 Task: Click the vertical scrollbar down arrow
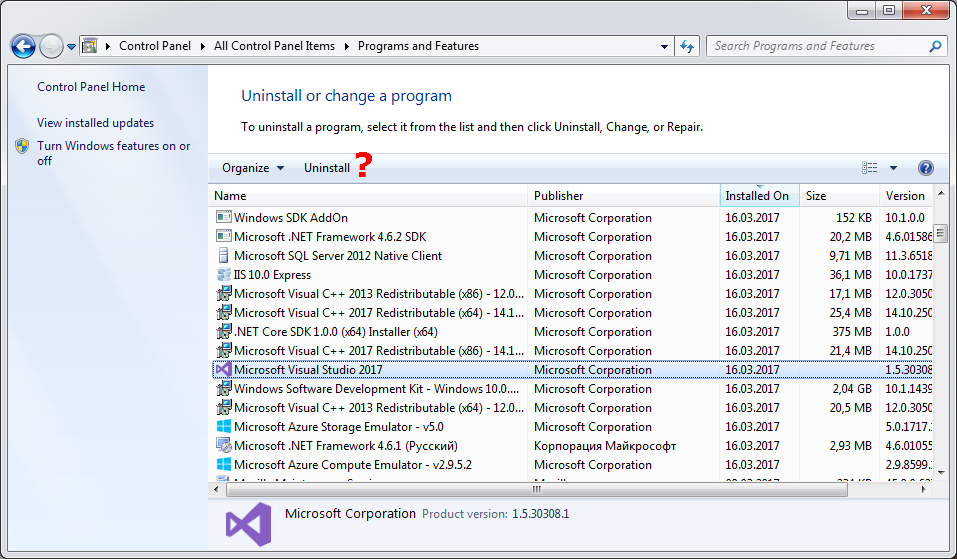click(x=941, y=472)
